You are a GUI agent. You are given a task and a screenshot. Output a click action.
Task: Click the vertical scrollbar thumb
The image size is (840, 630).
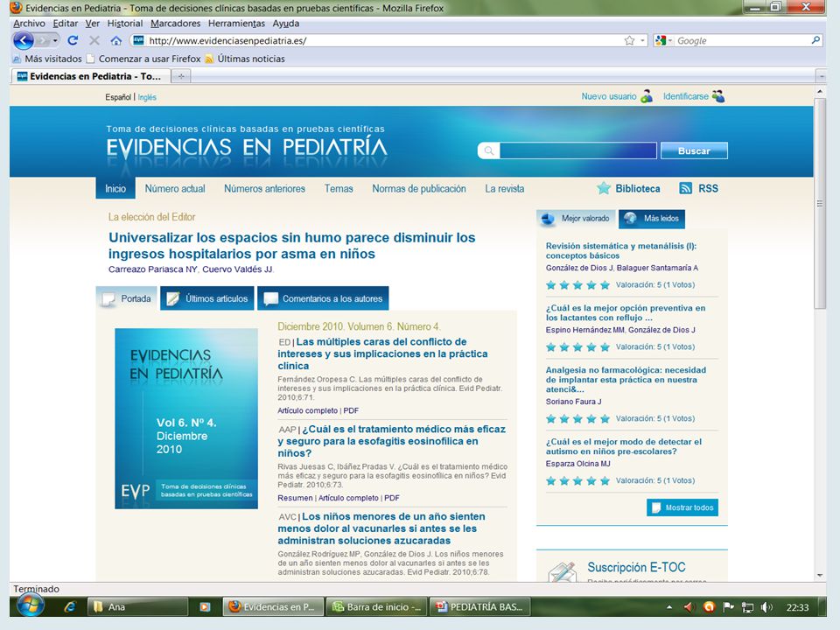820,203
